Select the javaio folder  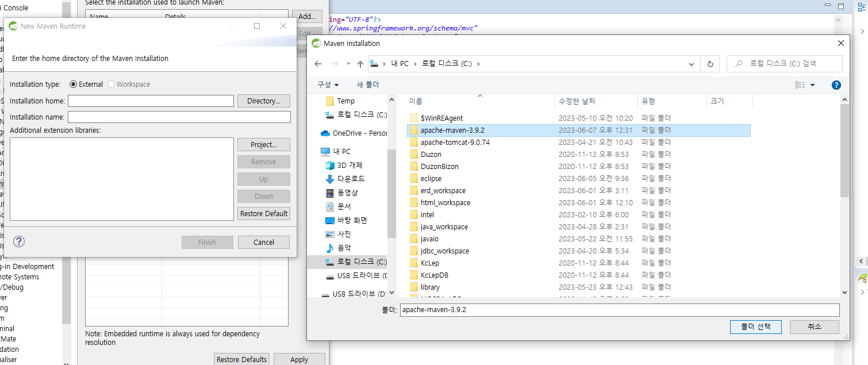pos(429,239)
